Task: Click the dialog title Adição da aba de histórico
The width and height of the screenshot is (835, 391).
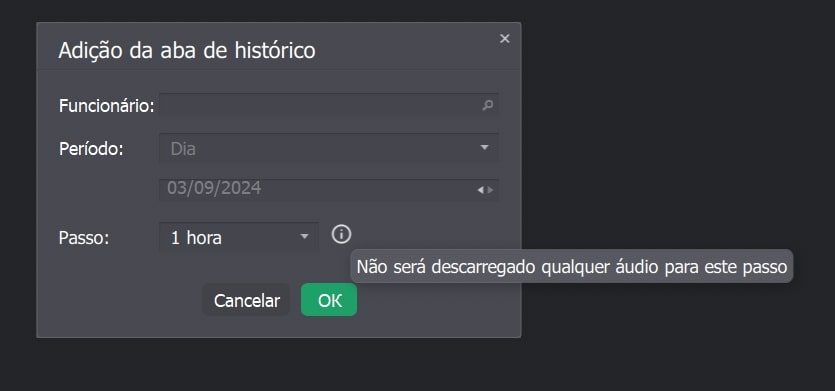Action: (x=187, y=51)
